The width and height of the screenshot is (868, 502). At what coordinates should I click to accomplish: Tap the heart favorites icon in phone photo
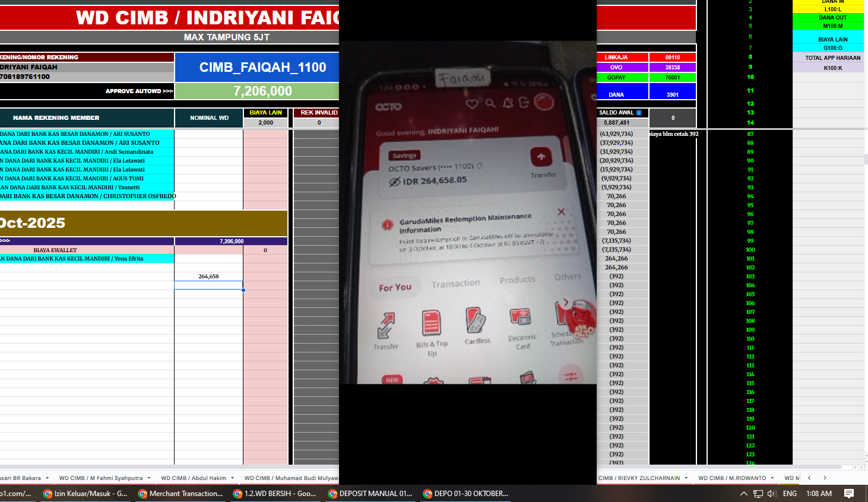click(472, 104)
